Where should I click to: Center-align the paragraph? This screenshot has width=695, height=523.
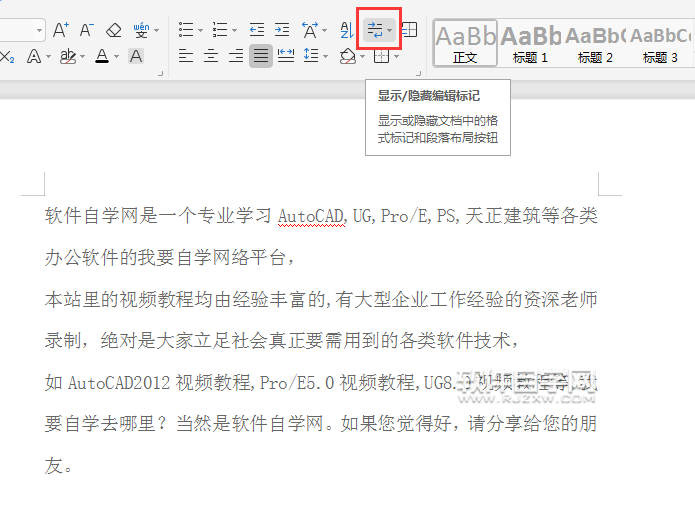211,56
